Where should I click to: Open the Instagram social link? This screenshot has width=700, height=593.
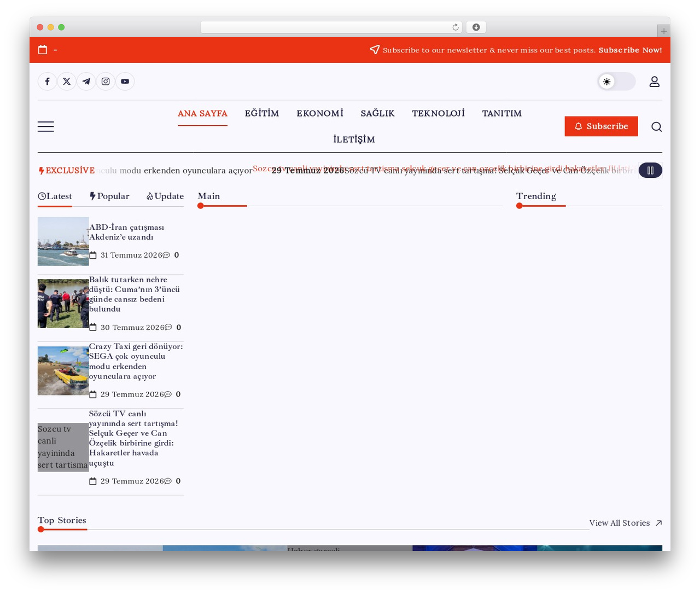pyautogui.click(x=106, y=82)
